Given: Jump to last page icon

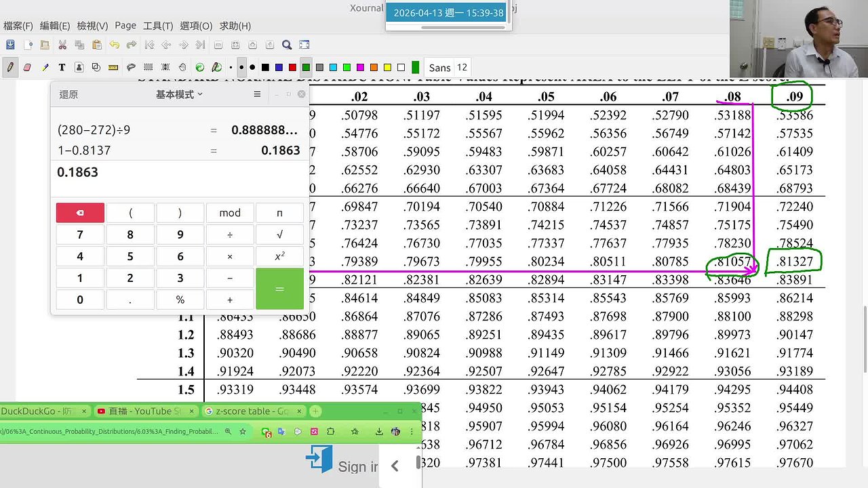Looking at the screenshot, I should click(x=201, y=45).
